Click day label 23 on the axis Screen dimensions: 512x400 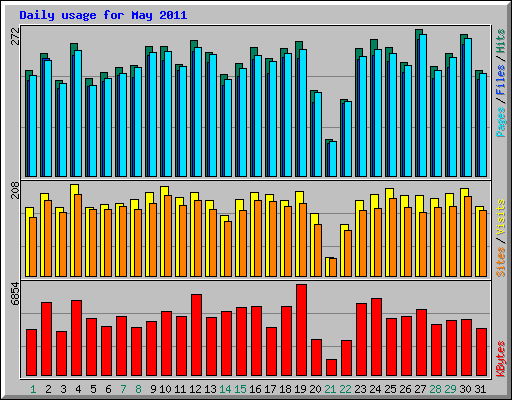pyautogui.click(x=360, y=389)
